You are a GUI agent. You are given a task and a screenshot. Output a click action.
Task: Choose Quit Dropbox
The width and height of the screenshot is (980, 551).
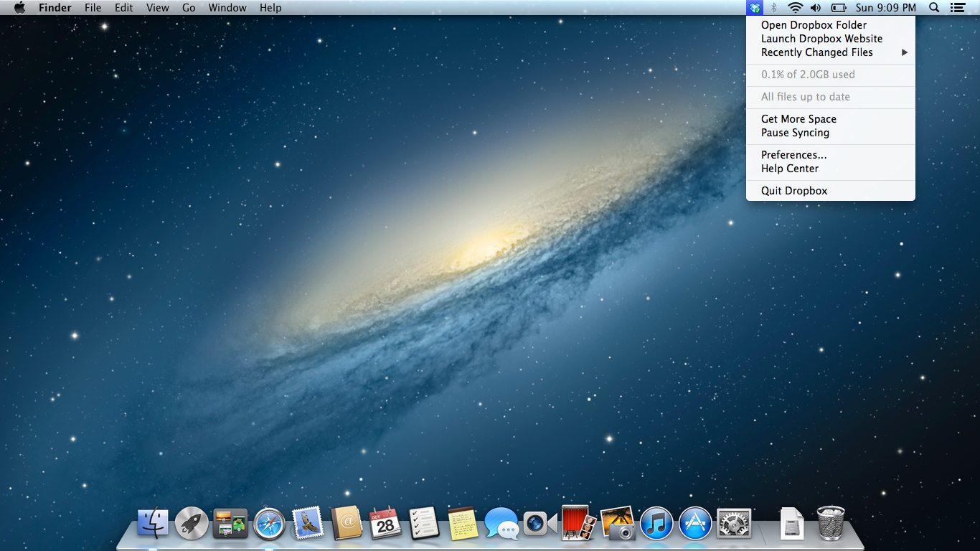[x=794, y=191]
